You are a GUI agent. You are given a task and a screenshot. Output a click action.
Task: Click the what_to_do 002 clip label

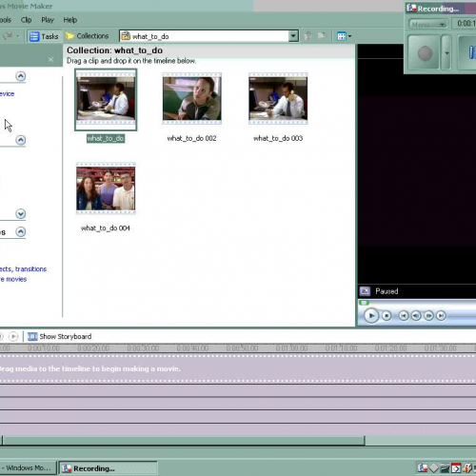(x=191, y=138)
